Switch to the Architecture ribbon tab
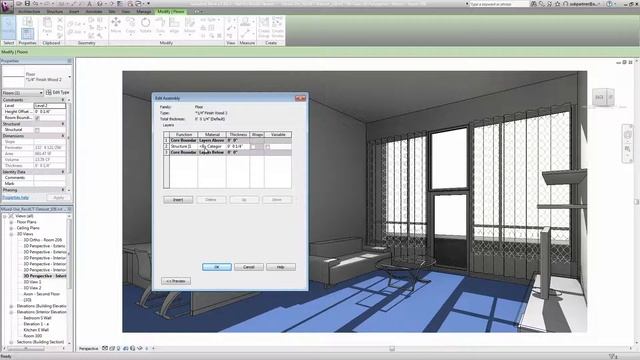Screen dimensions: 640x360 coord(29,11)
